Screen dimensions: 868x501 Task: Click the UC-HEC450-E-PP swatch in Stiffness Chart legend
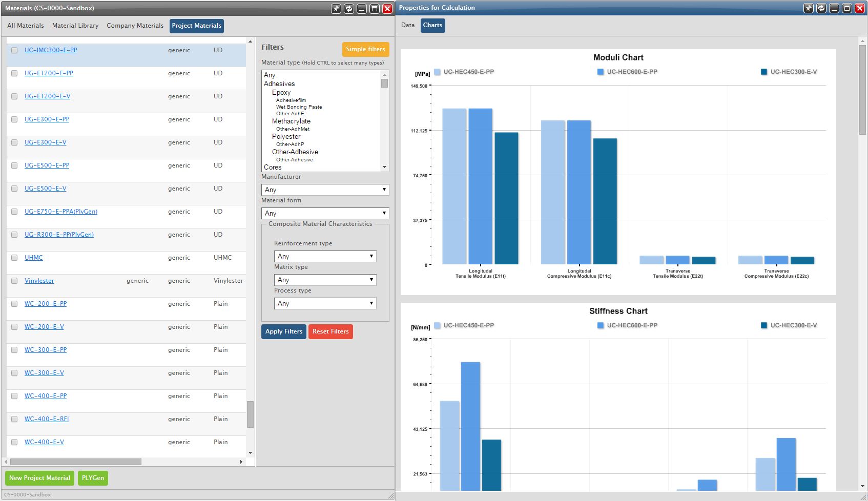tap(437, 326)
